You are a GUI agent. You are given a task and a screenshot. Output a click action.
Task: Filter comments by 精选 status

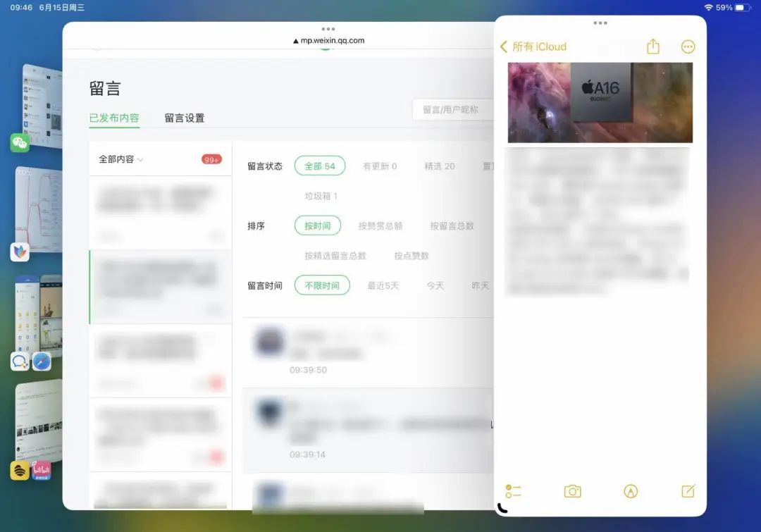439,166
